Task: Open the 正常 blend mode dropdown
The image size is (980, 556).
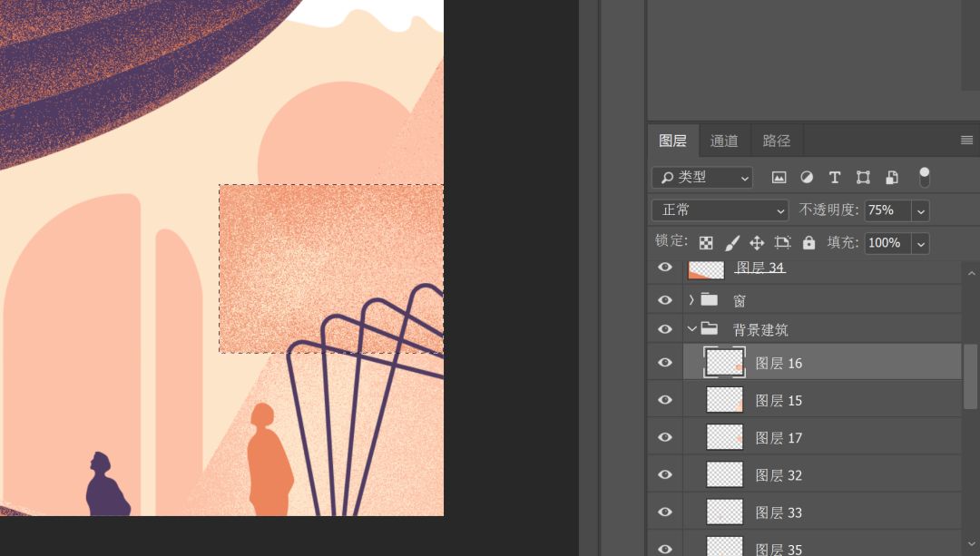Action: pyautogui.click(x=720, y=210)
